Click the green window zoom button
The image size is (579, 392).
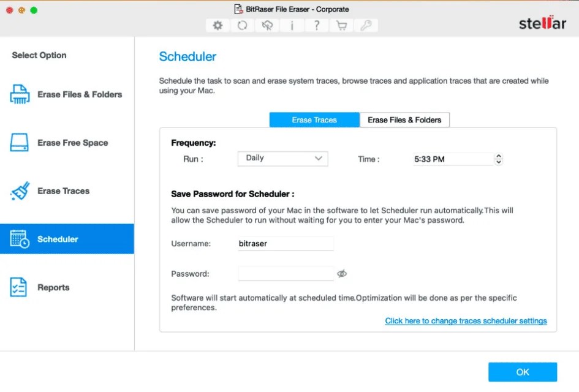(34, 10)
